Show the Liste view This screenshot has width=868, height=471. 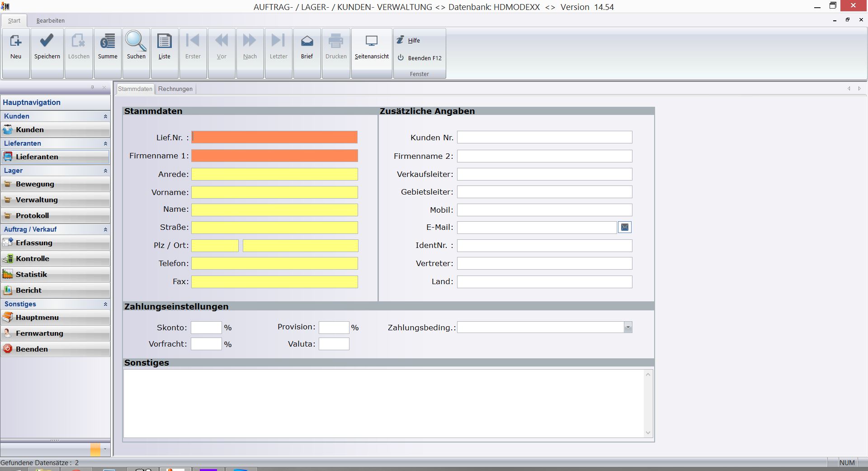coord(164,47)
